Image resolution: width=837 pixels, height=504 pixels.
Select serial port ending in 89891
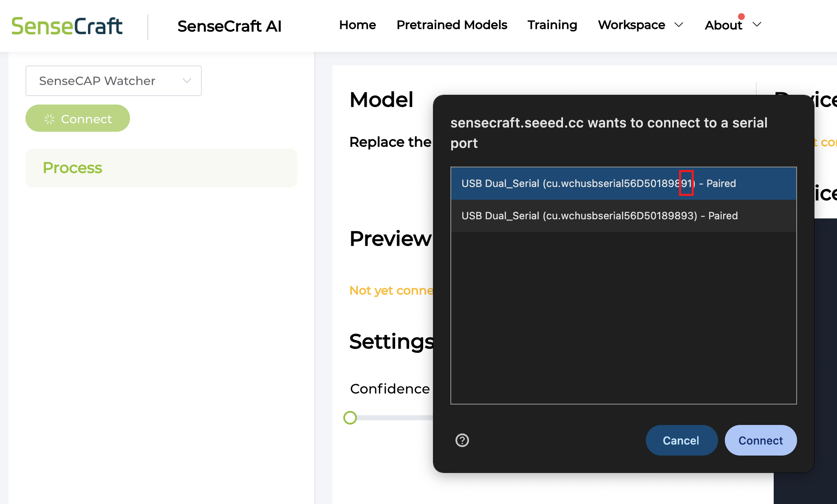tap(623, 184)
